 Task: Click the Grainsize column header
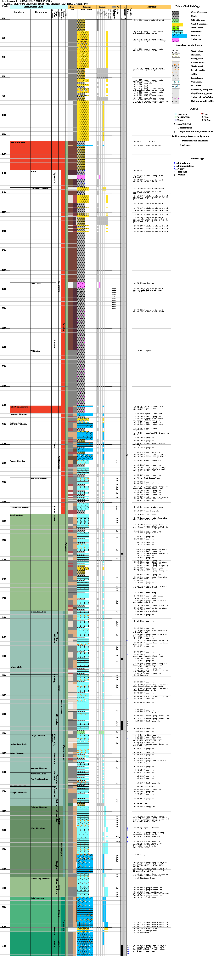tap(102, 7)
